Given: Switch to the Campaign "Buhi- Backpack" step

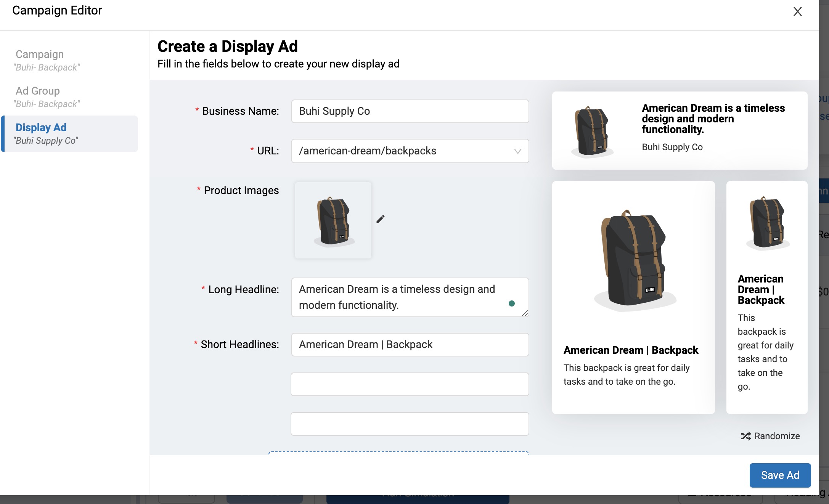Looking at the screenshot, I should pos(46,60).
